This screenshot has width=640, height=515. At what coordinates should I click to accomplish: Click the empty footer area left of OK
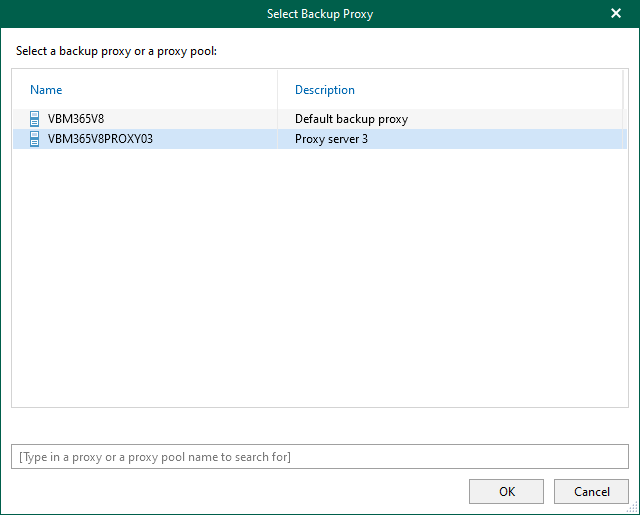pos(230,491)
